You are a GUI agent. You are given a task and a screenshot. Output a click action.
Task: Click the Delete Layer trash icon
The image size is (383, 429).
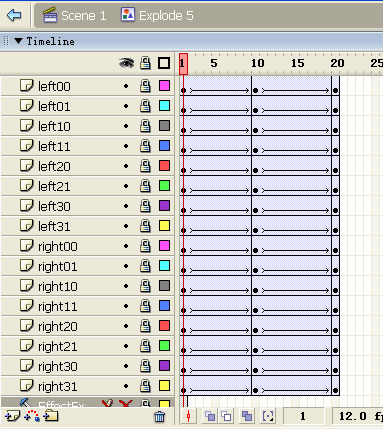point(159,416)
